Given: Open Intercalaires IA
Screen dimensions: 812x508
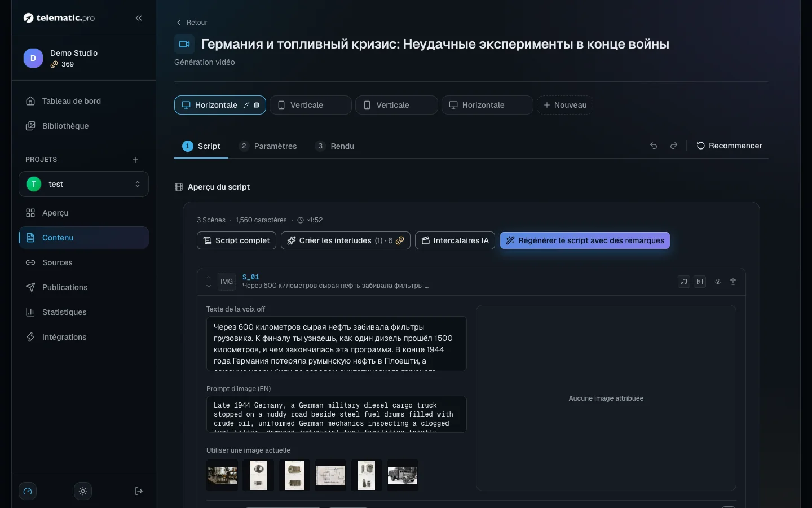Looking at the screenshot, I should point(455,240).
